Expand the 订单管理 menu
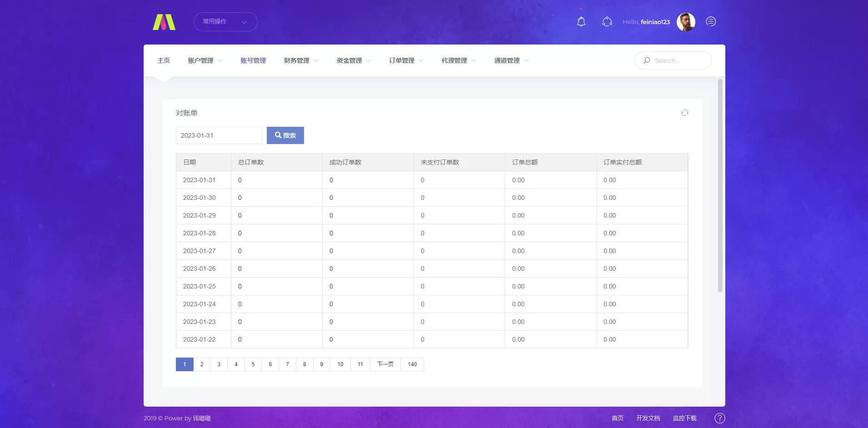This screenshot has height=428, width=868. [x=406, y=60]
